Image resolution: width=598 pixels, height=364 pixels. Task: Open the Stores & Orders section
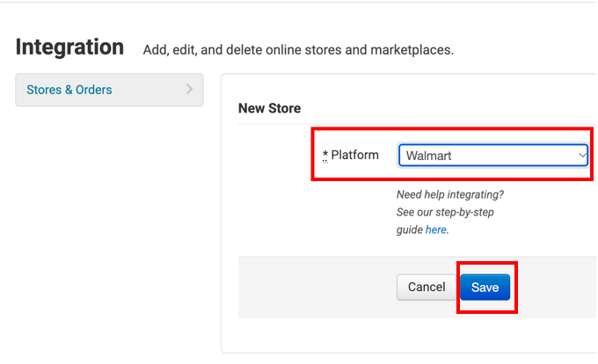[109, 90]
